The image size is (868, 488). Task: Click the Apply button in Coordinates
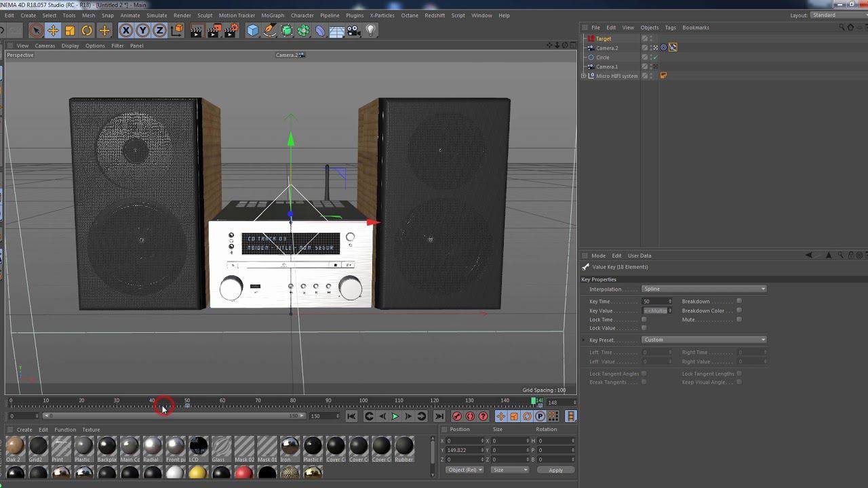555,470
